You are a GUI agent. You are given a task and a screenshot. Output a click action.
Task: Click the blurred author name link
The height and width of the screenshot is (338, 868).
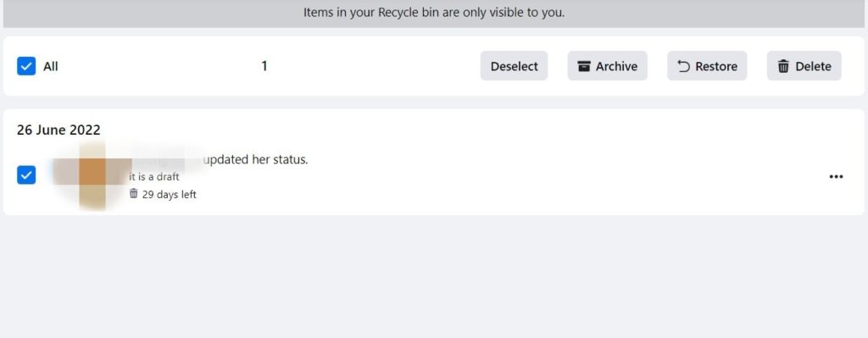(x=166, y=159)
